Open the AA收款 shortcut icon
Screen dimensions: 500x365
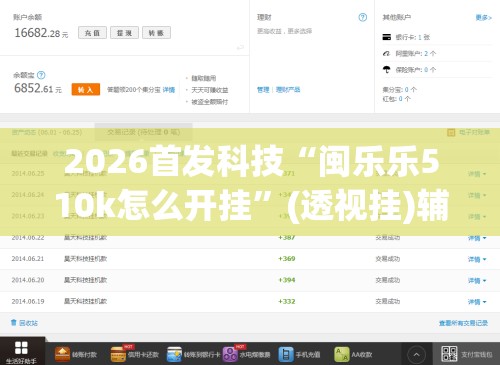click(x=342, y=354)
